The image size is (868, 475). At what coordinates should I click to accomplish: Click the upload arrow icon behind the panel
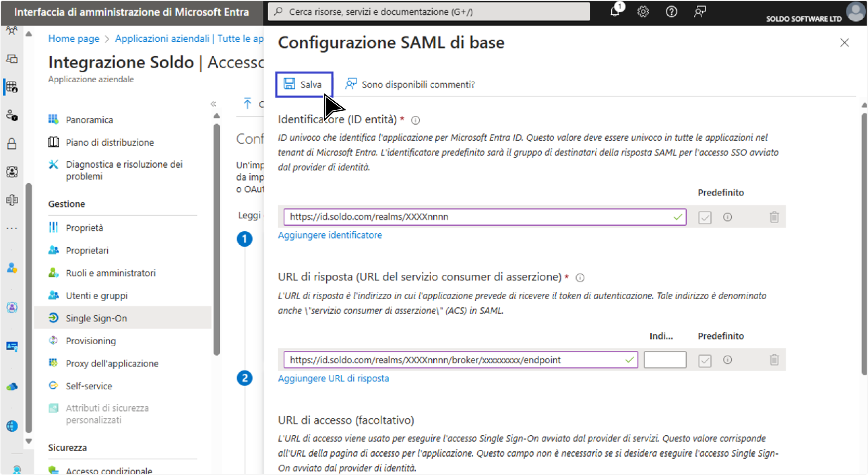(247, 103)
